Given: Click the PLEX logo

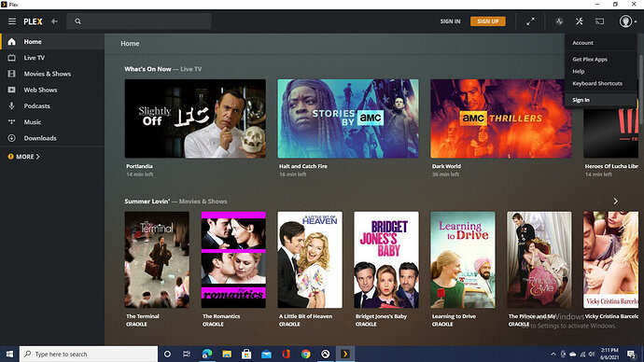Looking at the screenshot, I should coord(33,21).
